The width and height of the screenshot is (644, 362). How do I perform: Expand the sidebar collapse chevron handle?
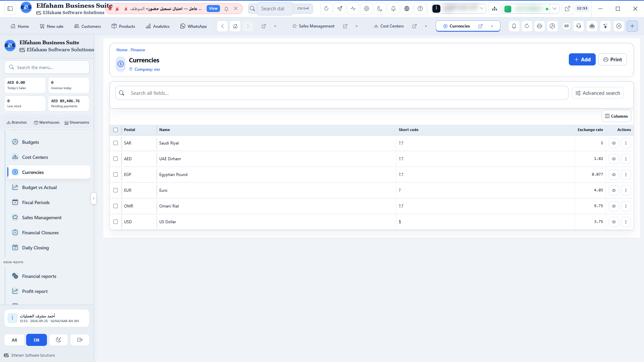(94, 198)
